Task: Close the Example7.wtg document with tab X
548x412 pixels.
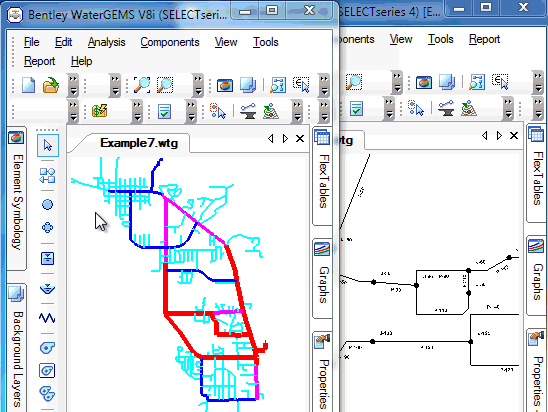Action: coord(300,139)
